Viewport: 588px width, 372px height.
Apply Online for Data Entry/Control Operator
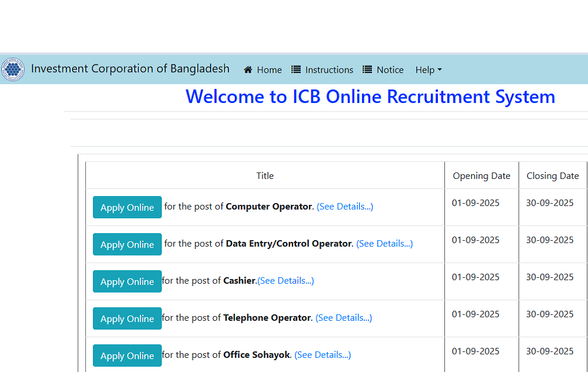128,244
